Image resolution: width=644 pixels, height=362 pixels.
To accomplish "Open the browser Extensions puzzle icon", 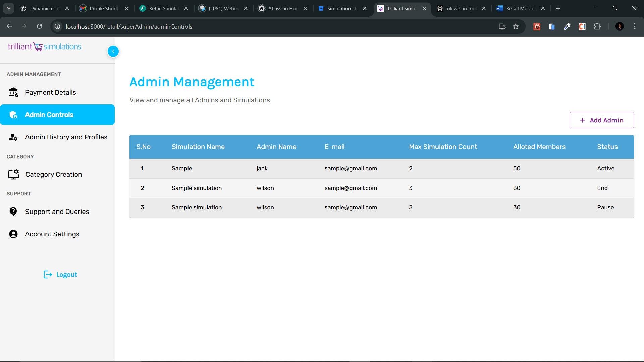I will click(597, 26).
